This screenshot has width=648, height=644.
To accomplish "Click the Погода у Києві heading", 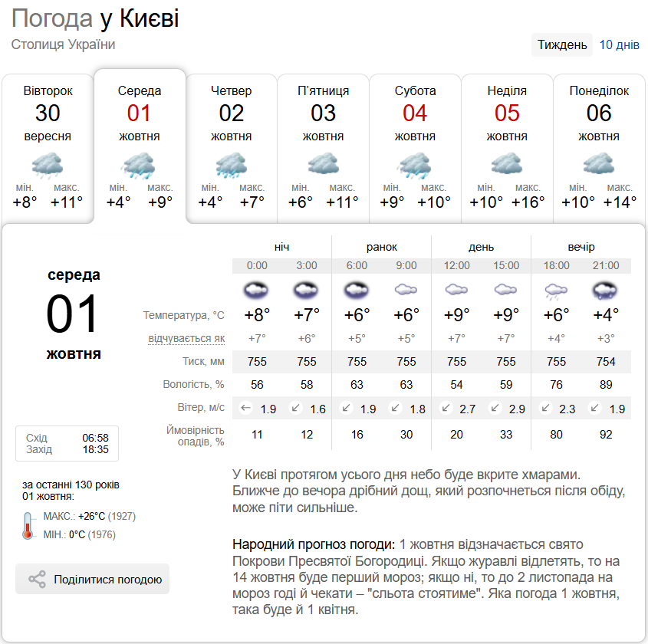I will click(x=95, y=18).
